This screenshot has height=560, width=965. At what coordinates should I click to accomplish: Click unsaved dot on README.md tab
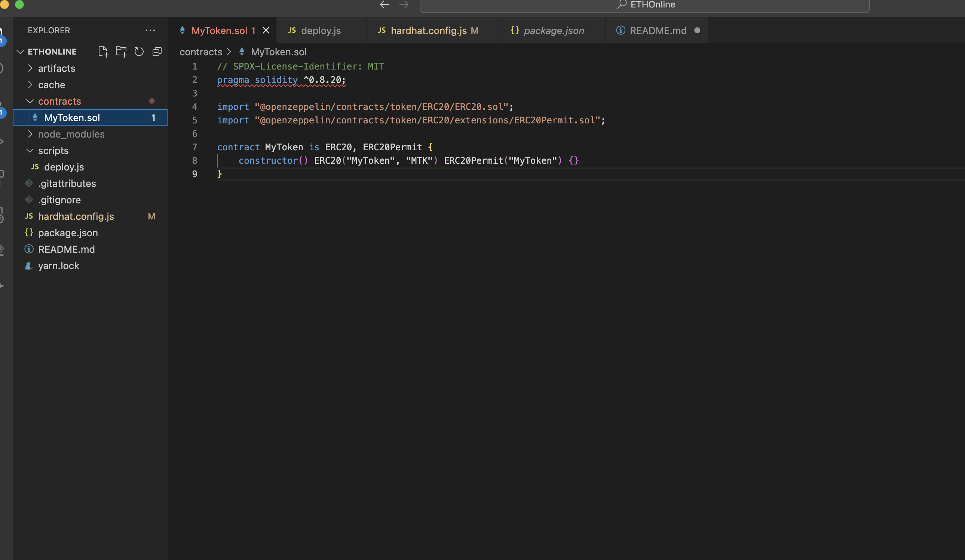click(697, 31)
